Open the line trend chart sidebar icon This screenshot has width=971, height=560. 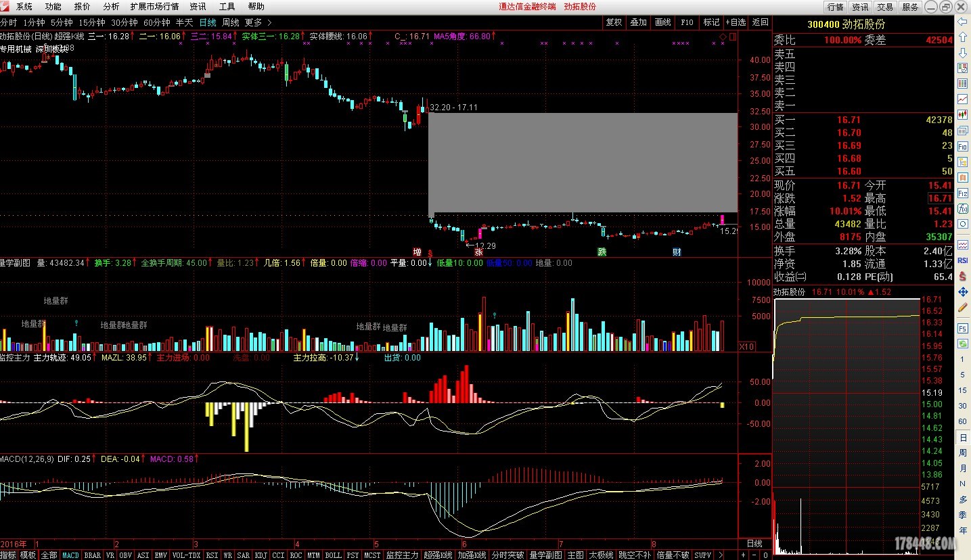(962, 99)
